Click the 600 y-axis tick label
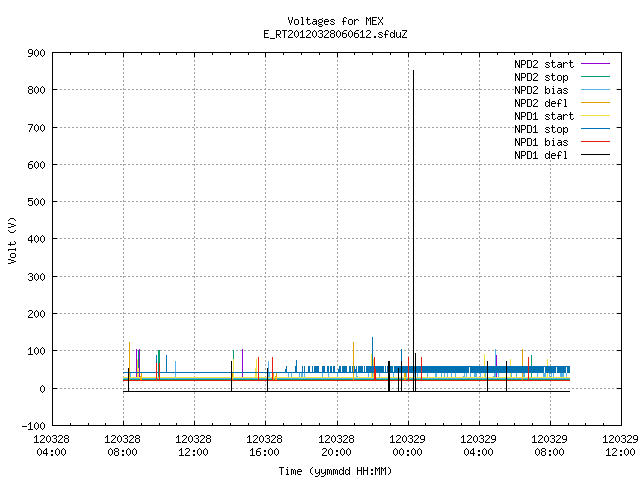This screenshot has width=640, height=480. pos(36,165)
